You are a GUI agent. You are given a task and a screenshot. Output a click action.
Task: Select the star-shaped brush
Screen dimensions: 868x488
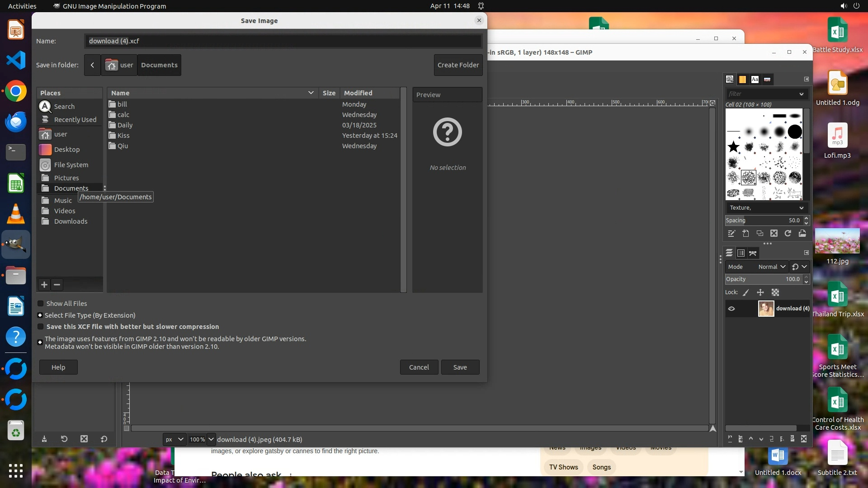[733, 147]
